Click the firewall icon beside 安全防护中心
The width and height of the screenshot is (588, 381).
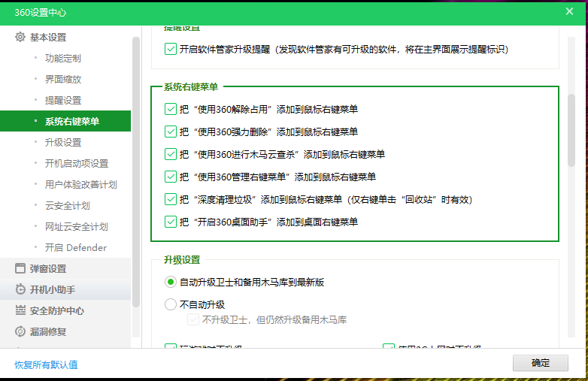[x=20, y=310]
